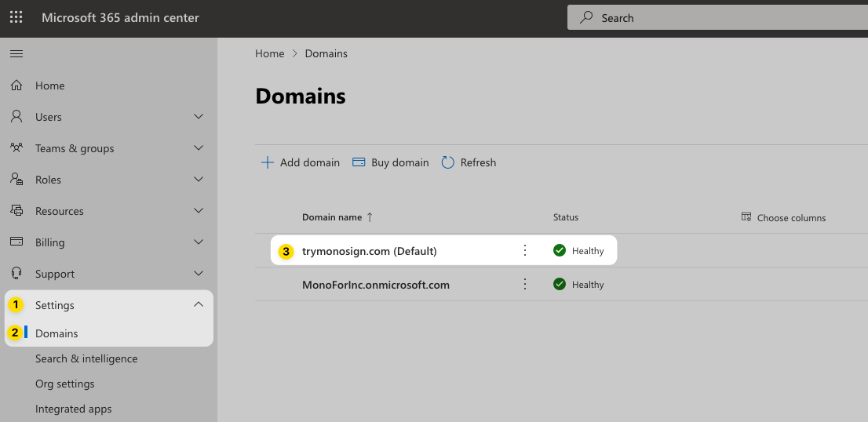Click the Domains breadcrumb

point(326,53)
